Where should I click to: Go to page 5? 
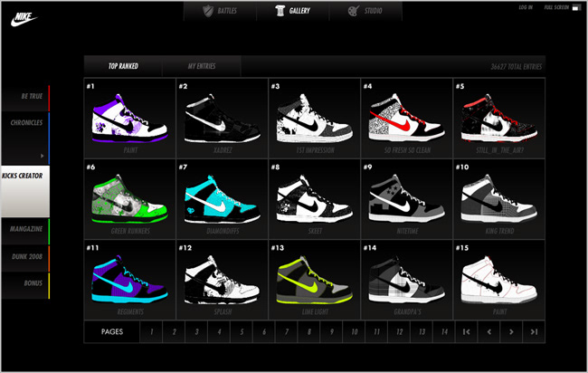(242, 331)
